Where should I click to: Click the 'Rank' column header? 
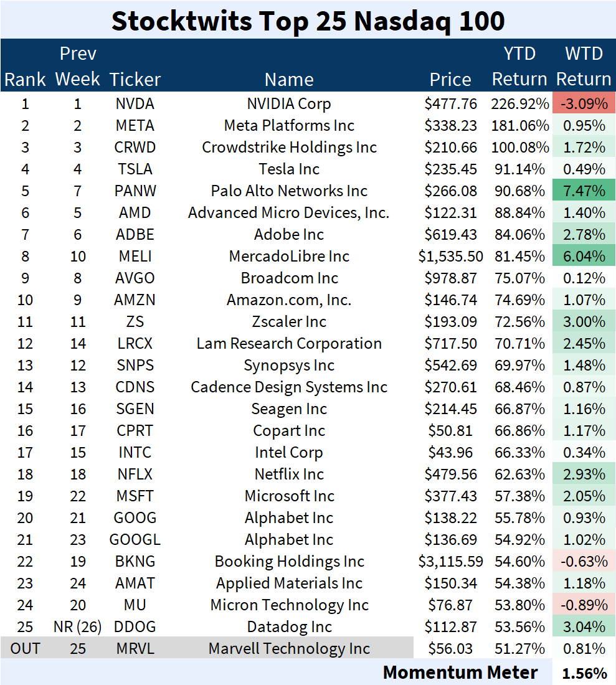pos(25,80)
